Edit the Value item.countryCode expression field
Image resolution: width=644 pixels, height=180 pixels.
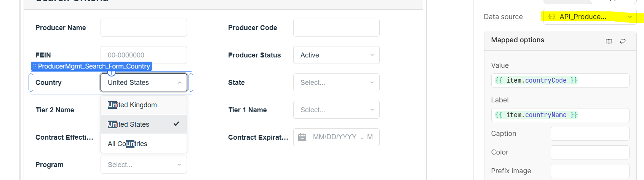[560, 80]
